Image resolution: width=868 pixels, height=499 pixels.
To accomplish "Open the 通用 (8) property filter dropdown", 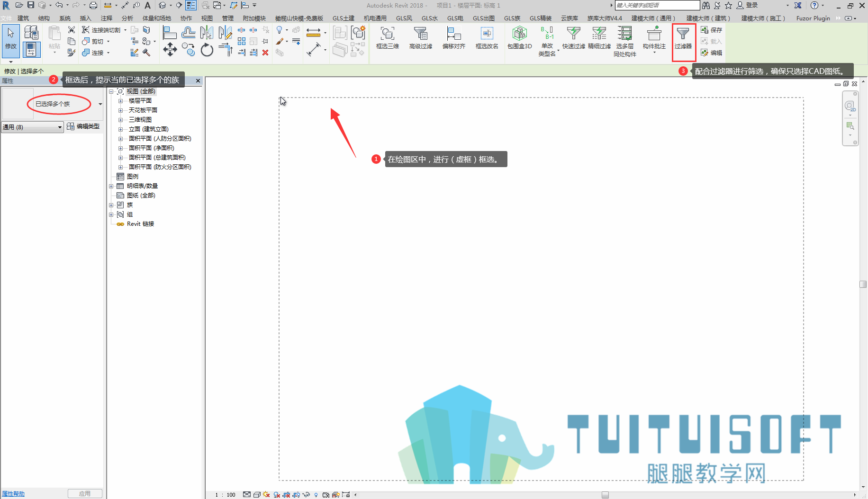I will click(33, 127).
